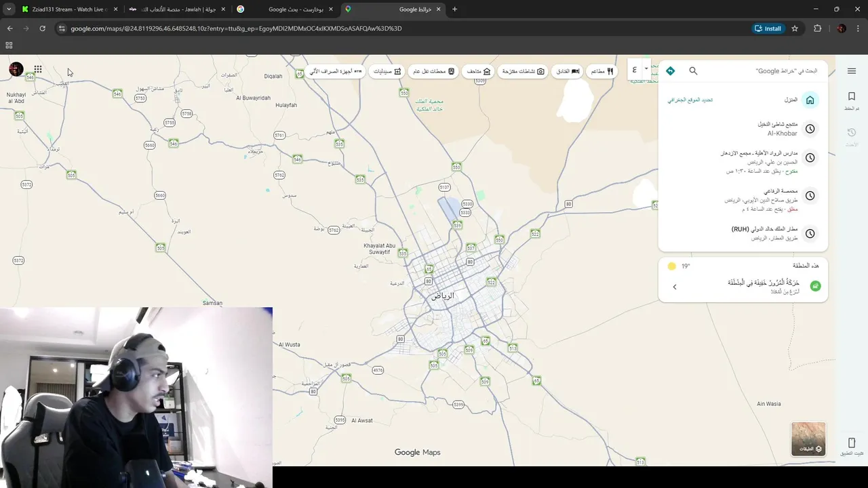Select the things to do chip نشاطات مقترحة
The image size is (868, 488).
pyautogui.click(x=523, y=71)
